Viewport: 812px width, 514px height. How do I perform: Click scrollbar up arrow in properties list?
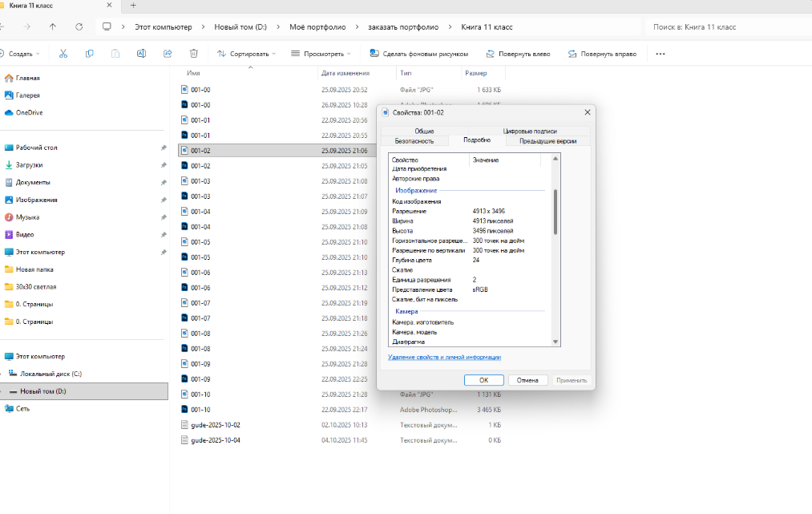pyautogui.click(x=555, y=159)
